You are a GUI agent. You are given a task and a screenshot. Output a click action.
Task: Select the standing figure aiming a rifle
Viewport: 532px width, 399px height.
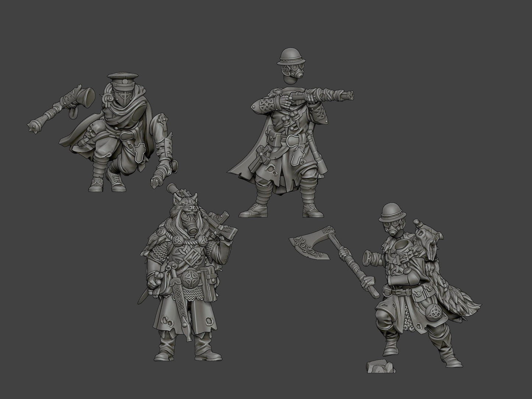(291, 133)
